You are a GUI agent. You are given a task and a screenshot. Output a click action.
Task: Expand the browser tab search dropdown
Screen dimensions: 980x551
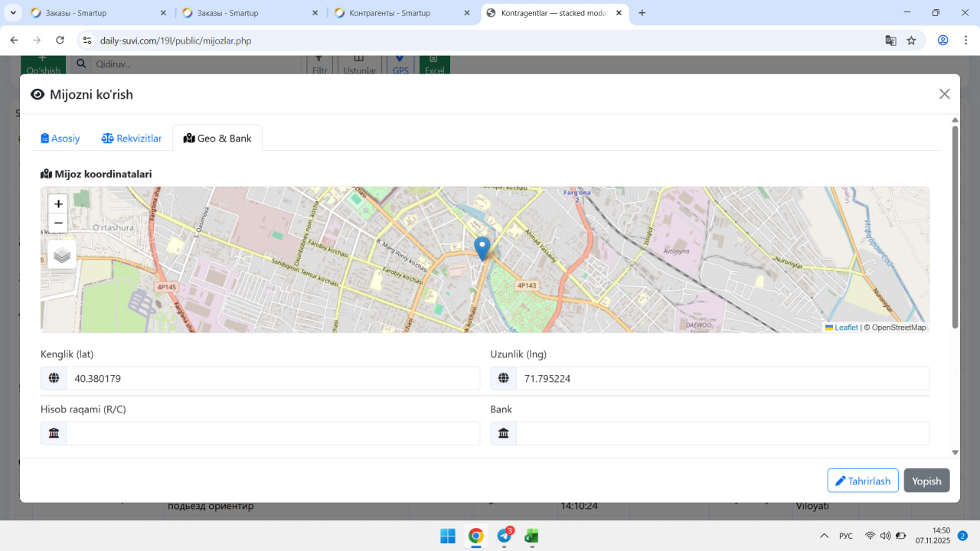(x=13, y=13)
